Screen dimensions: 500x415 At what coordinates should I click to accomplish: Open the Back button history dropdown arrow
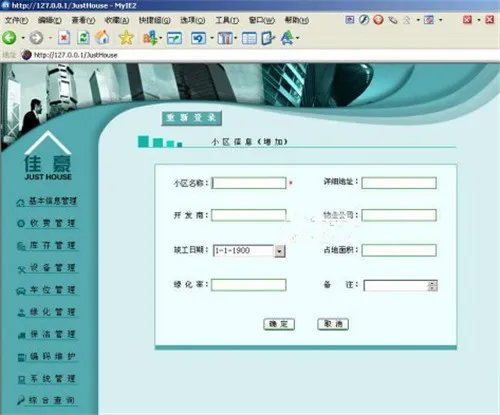pyautogui.click(x=23, y=38)
